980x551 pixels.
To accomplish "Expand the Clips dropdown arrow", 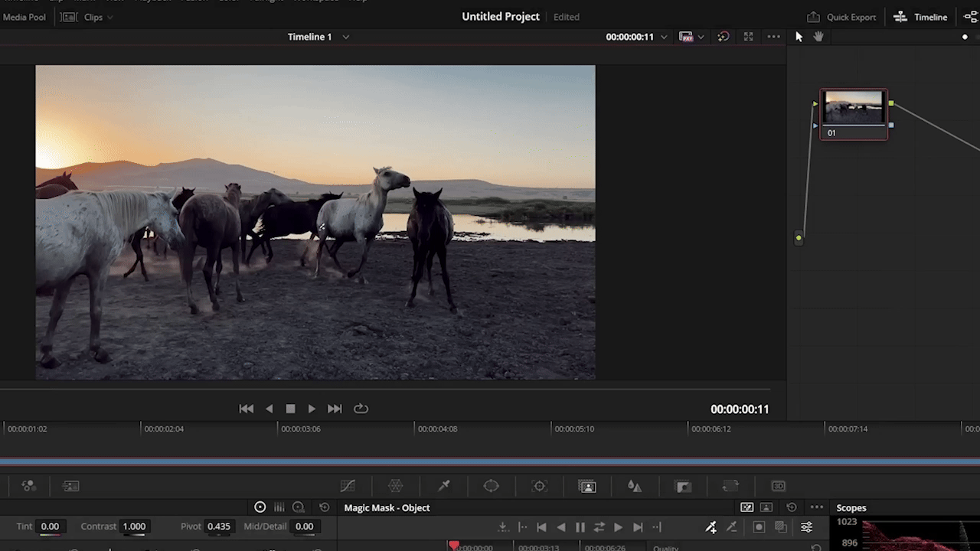I will pyautogui.click(x=110, y=18).
